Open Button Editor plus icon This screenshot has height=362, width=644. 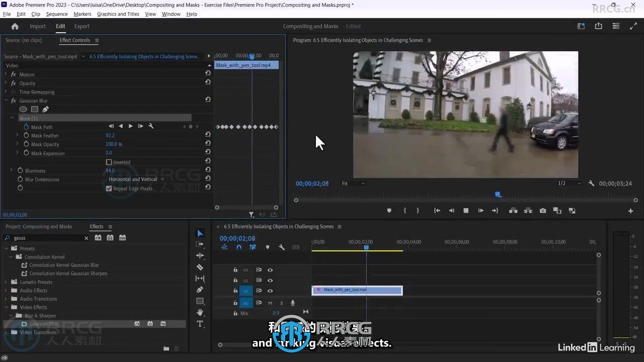tap(630, 211)
